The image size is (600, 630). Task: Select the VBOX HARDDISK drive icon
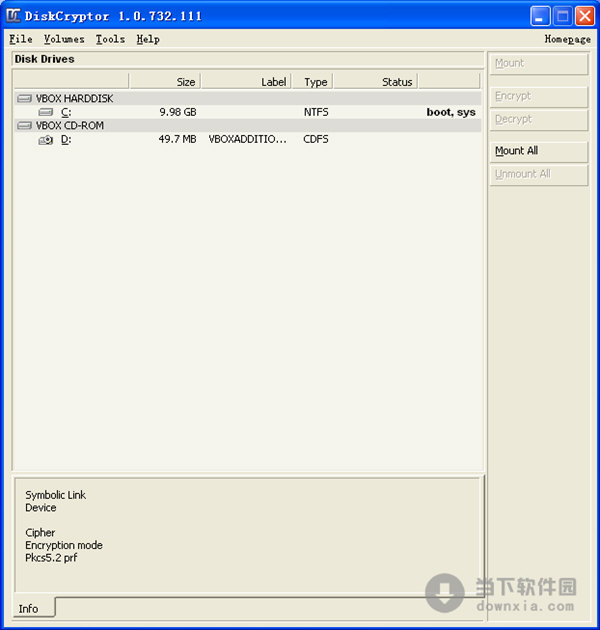[24, 99]
